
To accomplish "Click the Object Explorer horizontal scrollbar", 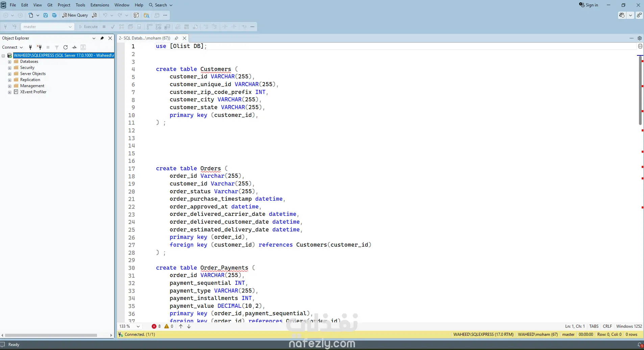I will [x=51, y=335].
